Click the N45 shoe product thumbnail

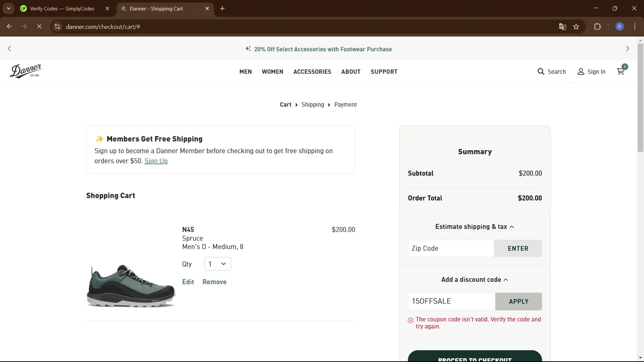click(131, 286)
